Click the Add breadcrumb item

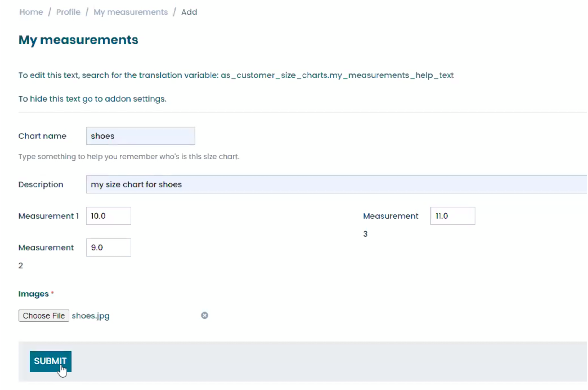click(x=189, y=12)
